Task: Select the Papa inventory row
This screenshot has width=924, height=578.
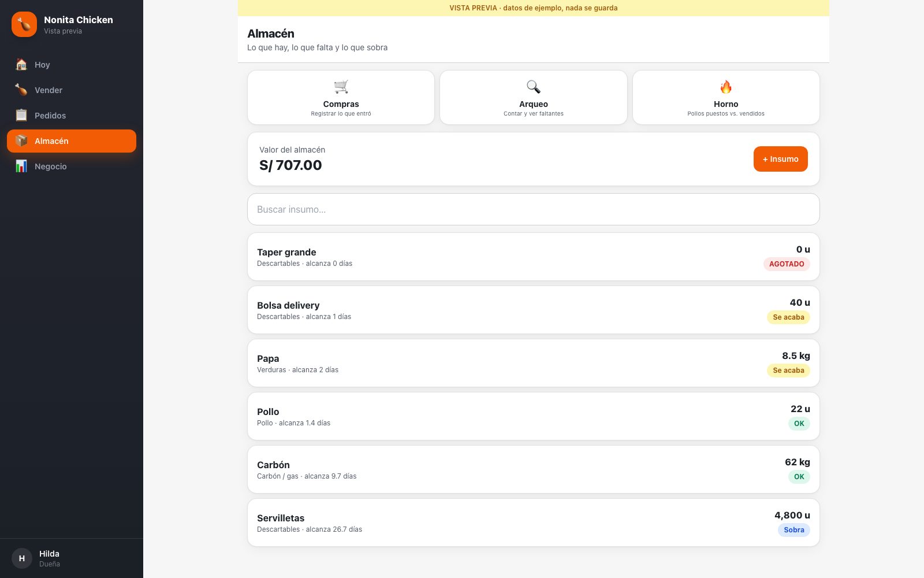Action: pos(534,363)
